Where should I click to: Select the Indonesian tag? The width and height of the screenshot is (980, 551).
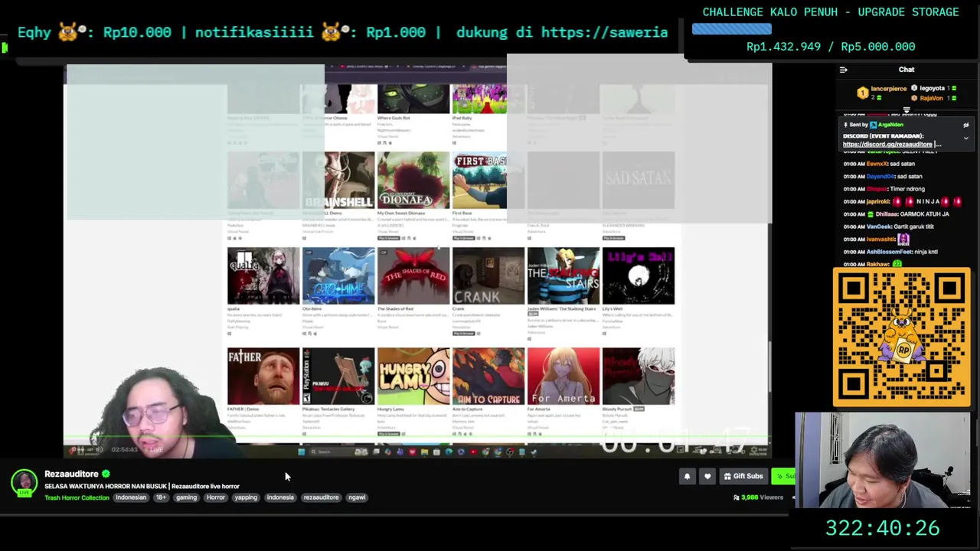(x=130, y=497)
